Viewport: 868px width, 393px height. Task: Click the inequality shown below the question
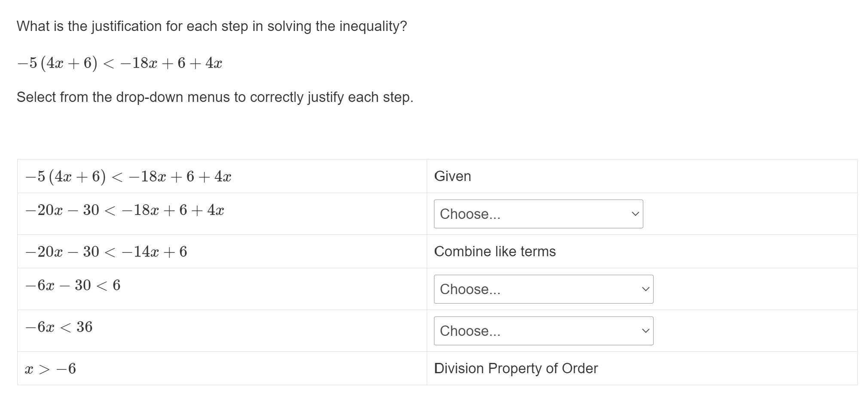click(x=119, y=63)
